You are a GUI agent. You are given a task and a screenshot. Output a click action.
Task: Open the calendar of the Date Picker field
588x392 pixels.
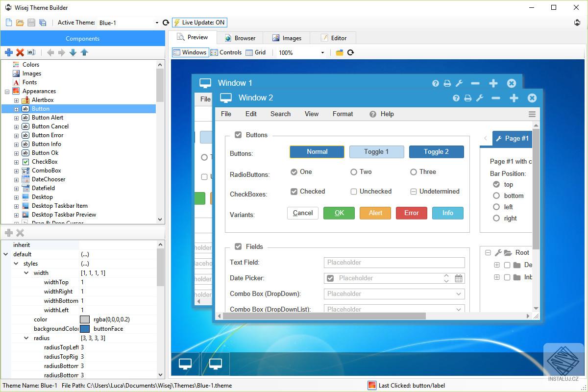[x=459, y=278]
